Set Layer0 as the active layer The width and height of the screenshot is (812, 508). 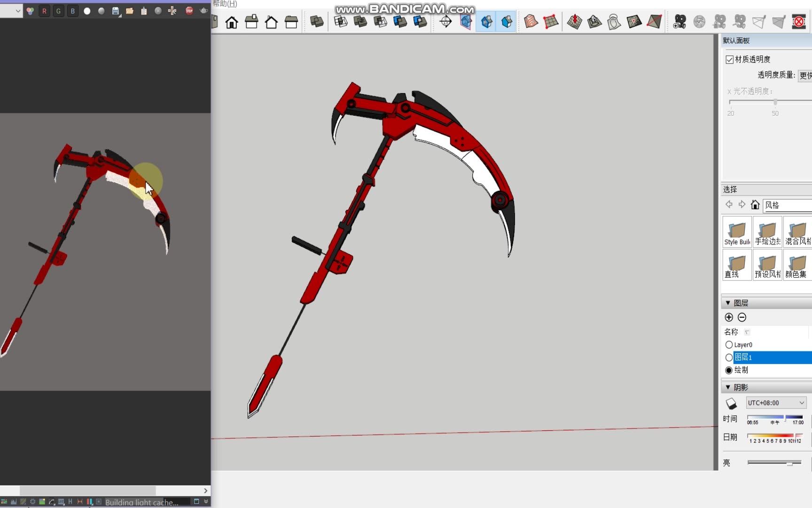click(729, 345)
